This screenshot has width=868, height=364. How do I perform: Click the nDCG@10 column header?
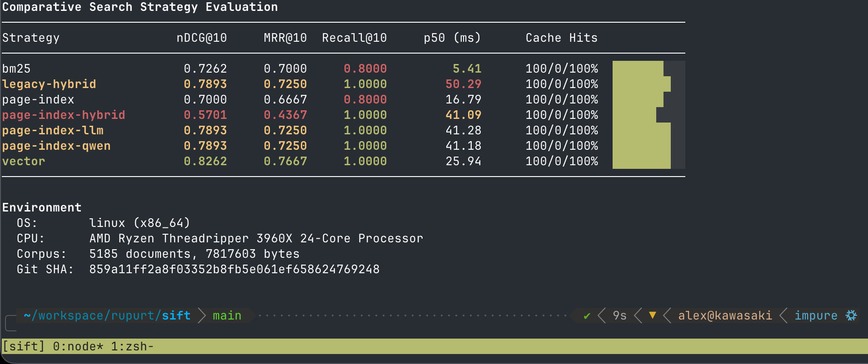201,38
